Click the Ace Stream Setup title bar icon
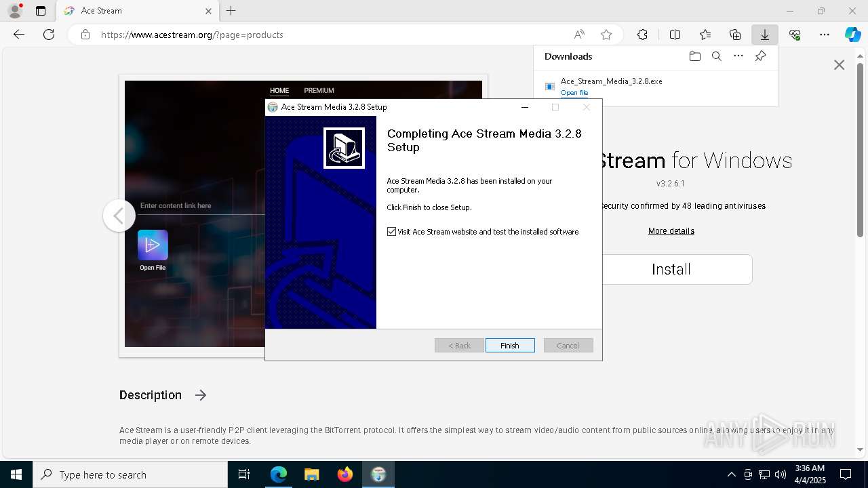Screen dimensions: 868x488 pyautogui.click(x=273, y=107)
